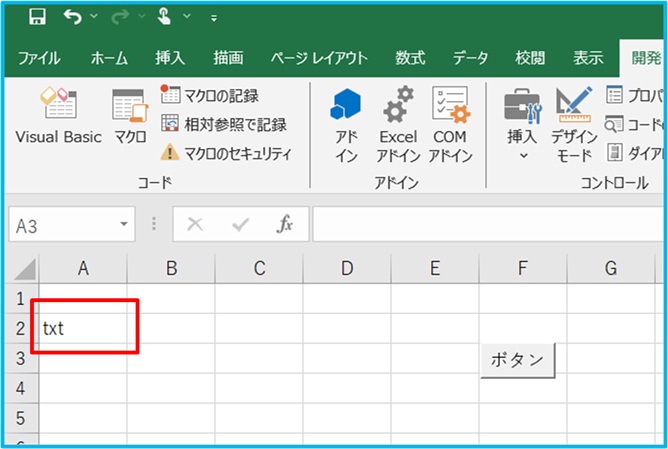This screenshot has width=668, height=449.
Task: Open the Add-ins icon
Action: click(x=346, y=124)
